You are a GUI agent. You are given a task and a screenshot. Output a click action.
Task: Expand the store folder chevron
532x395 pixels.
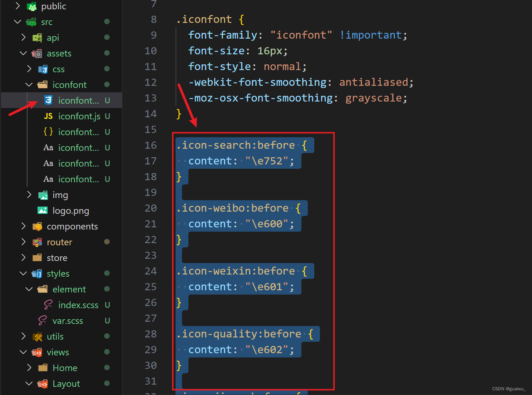(24, 258)
